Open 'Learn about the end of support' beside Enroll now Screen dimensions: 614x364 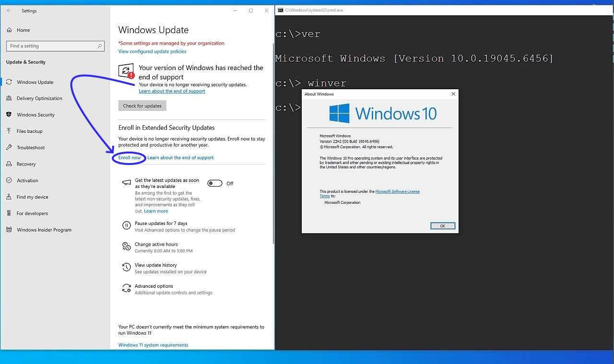pos(180,157)
